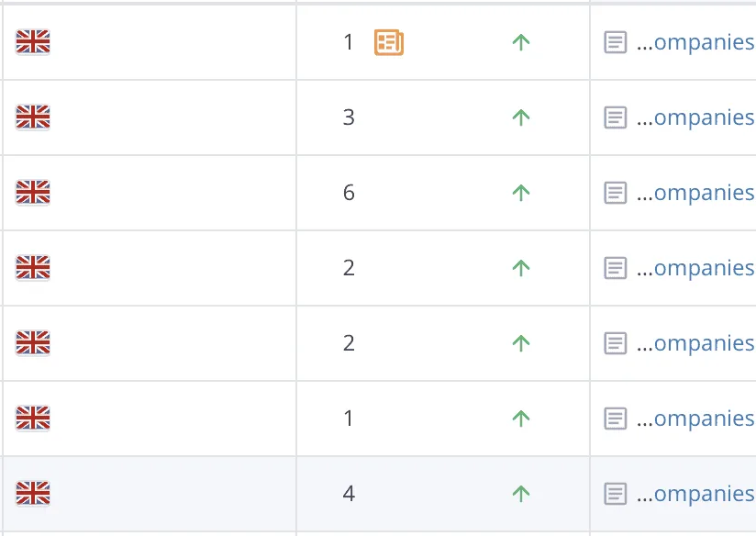Open the ...ompanies link in the highlighted bottom row
Image resolution: width=756 pixels, height=536 pixels.
(x=695, y=494)
